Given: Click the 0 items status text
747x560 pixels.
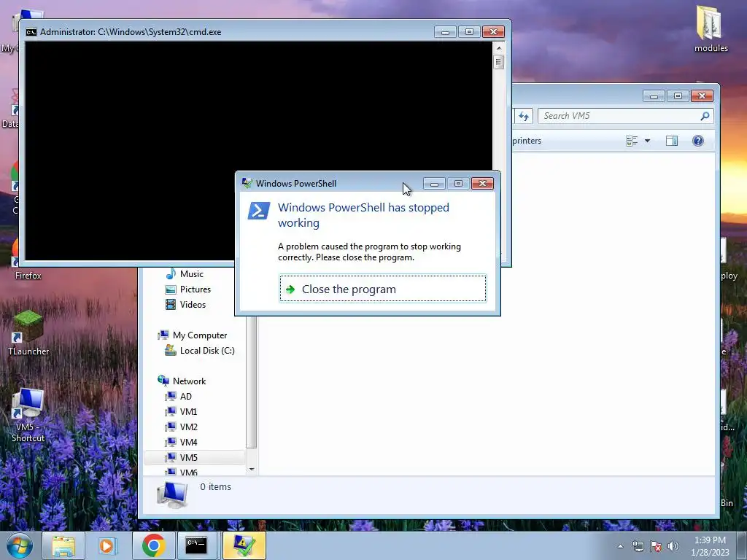Looking at the screenshot, I should pyautogui.click(x=215, y=486).
